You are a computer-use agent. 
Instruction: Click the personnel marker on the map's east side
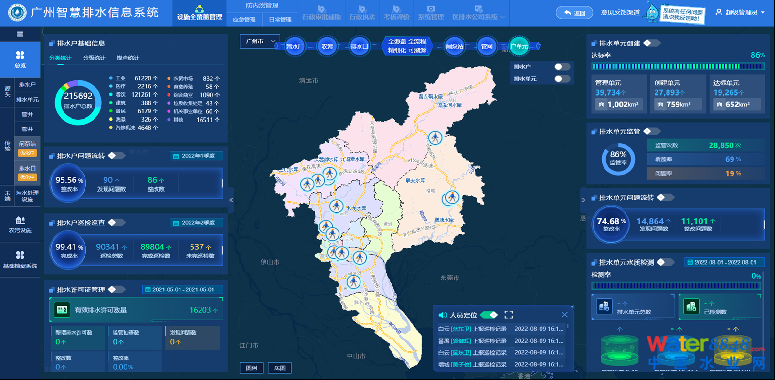point(450,198)
